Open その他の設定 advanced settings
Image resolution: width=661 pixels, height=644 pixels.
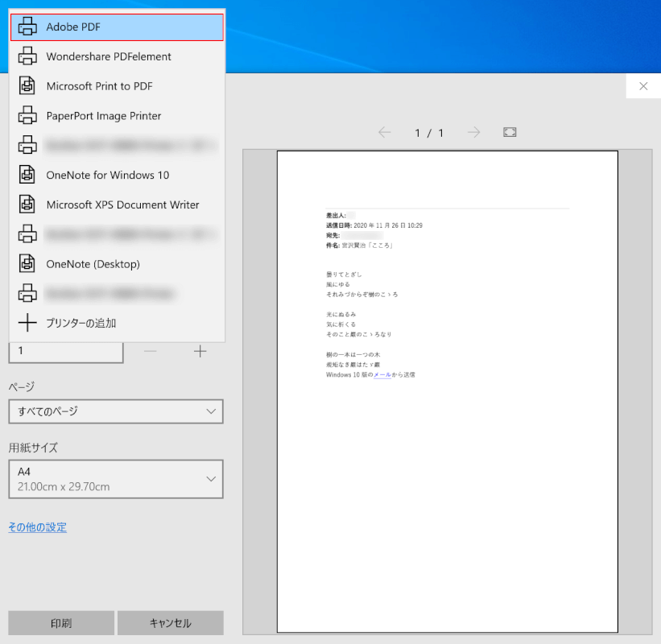point(37,526)
